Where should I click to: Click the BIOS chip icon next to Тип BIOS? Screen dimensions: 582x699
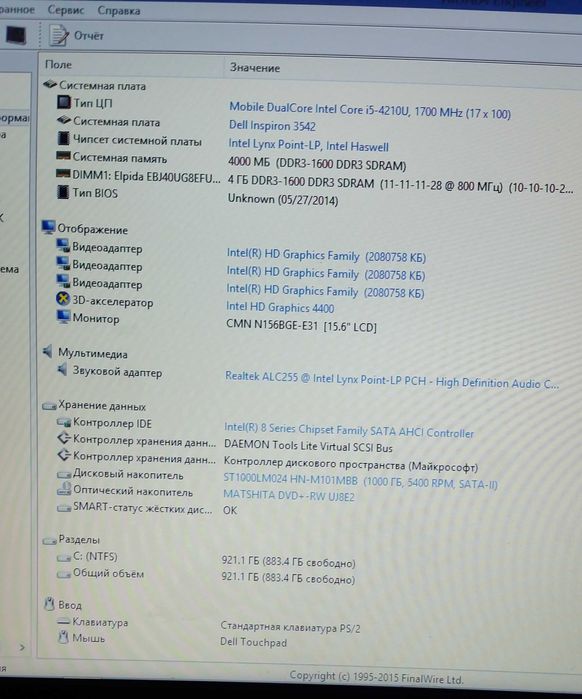pyautogui.click(x=63, y=192)
